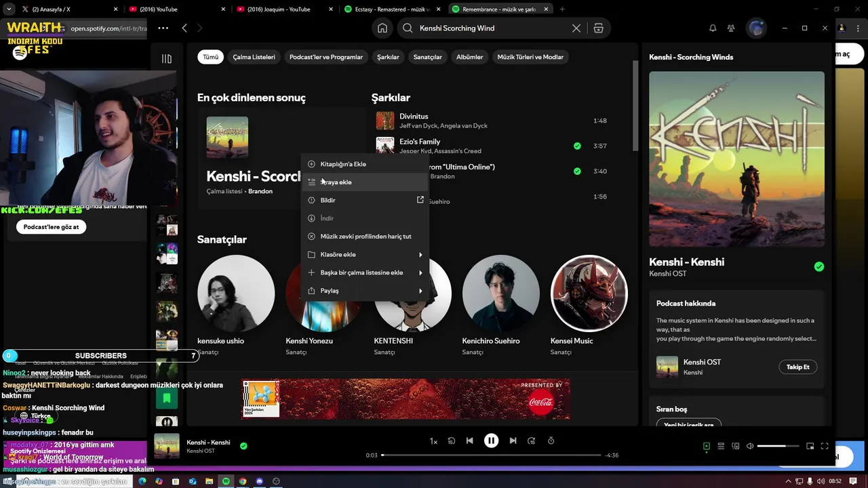Open File Explorer from the taskbar
Screen dimensions: 868x488
tap(209, 481)
